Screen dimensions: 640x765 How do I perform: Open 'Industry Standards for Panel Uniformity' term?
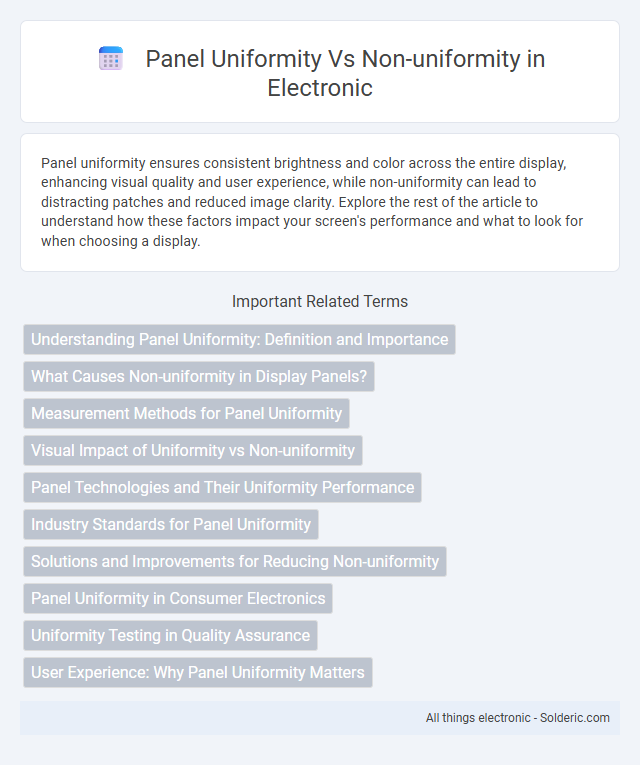(x=171, y=524)
